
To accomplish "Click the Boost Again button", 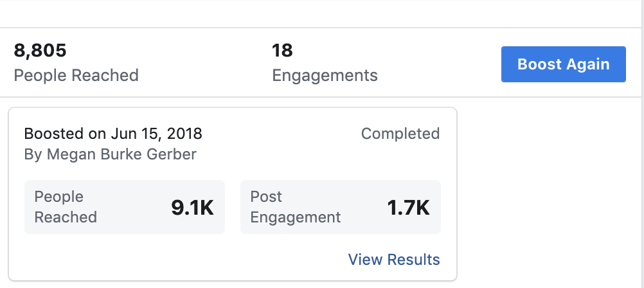I will tap(563, 64).
